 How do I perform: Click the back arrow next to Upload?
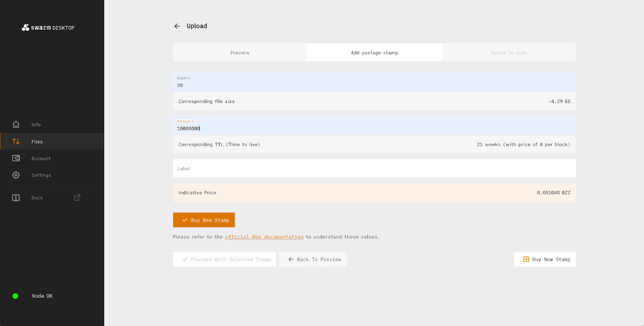(177, 26)
